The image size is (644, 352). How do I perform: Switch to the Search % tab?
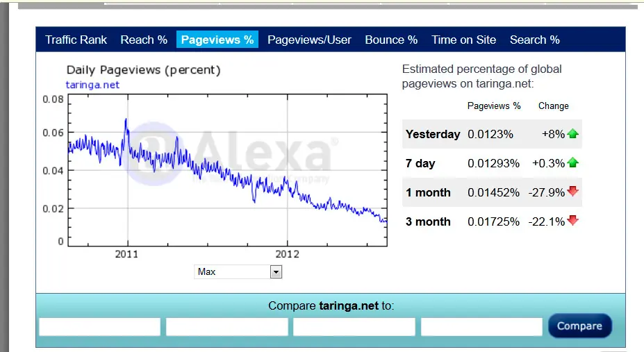coord(535,40)
